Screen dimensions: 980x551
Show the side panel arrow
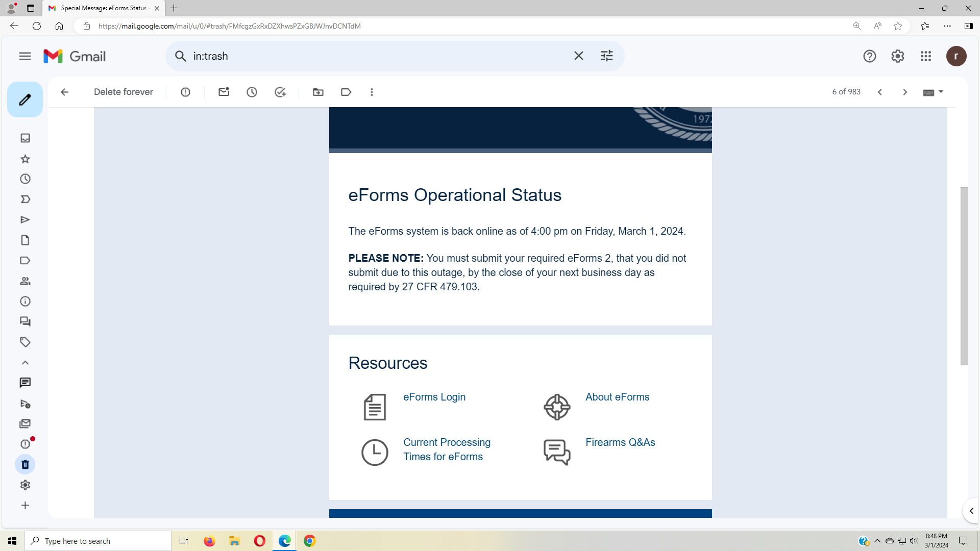(971, 511)
